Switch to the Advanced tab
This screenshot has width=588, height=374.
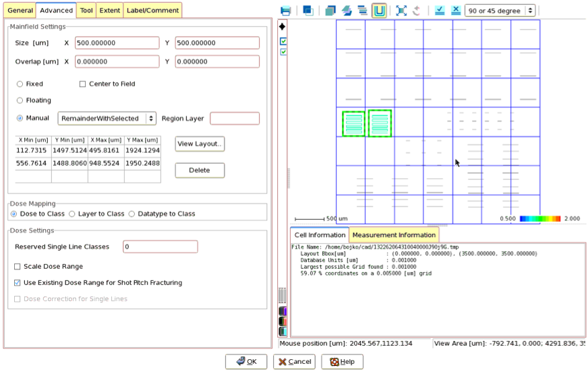[x=56, y=11]
